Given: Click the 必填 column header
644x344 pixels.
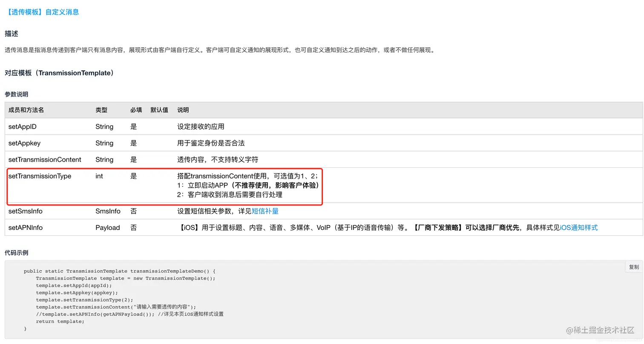Looking at the screenshot, I should 136,110.
